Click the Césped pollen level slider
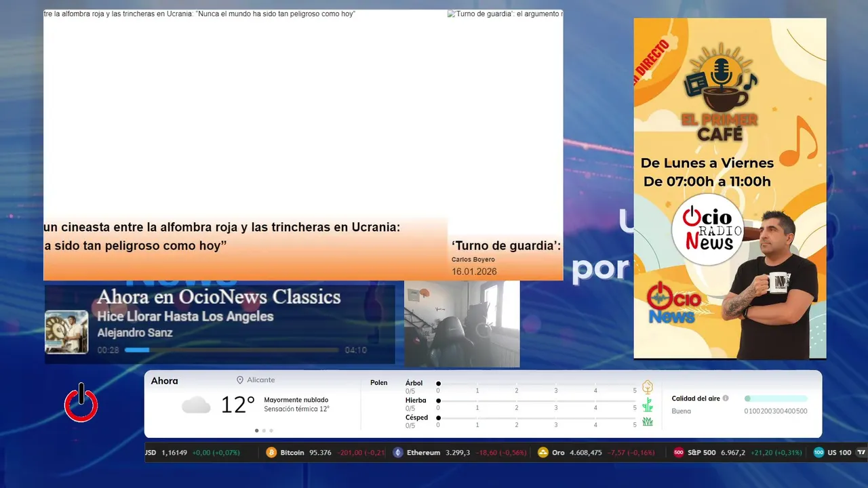 click(536, 418)
